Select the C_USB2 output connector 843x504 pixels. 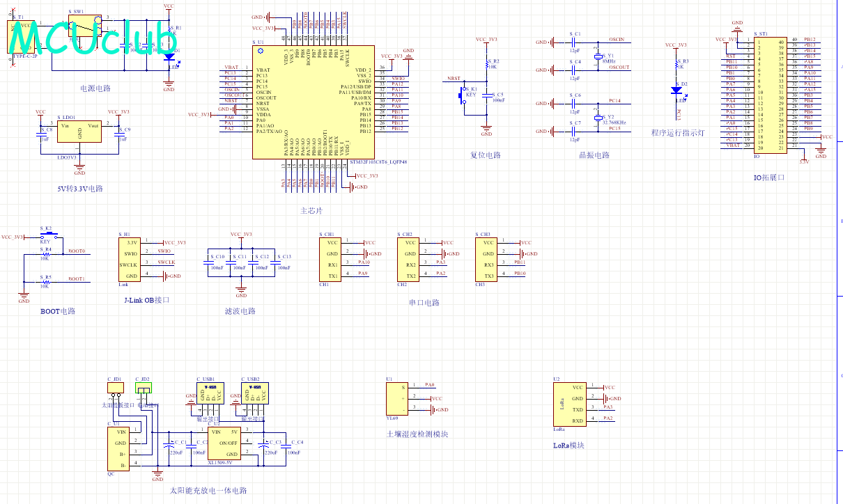coord(254,393)
